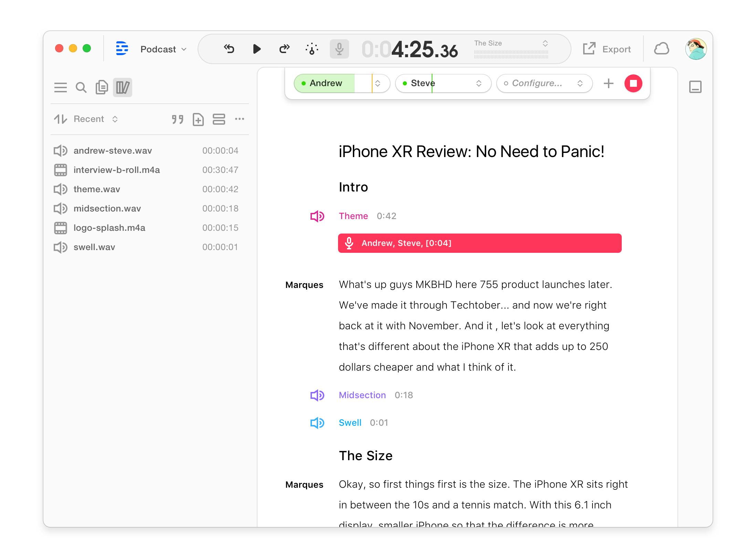The width and height of the screenshot is (756, 558).
Task: Open the user profile avatar
Action: tap(696, 49)
